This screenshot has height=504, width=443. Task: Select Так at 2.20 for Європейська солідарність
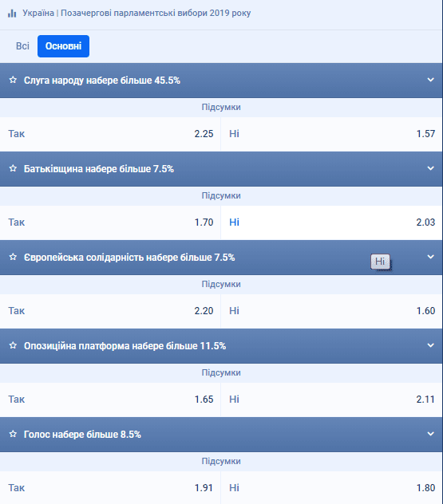click(x=110, y=311)
